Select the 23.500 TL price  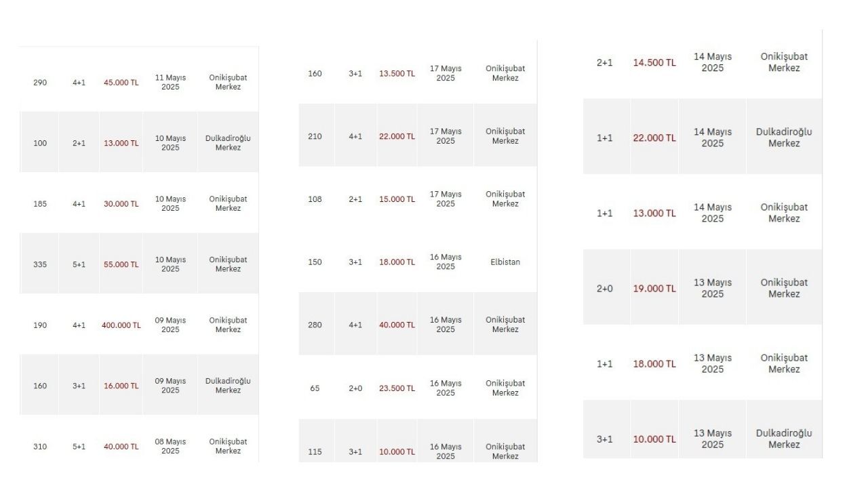point(397,388)
